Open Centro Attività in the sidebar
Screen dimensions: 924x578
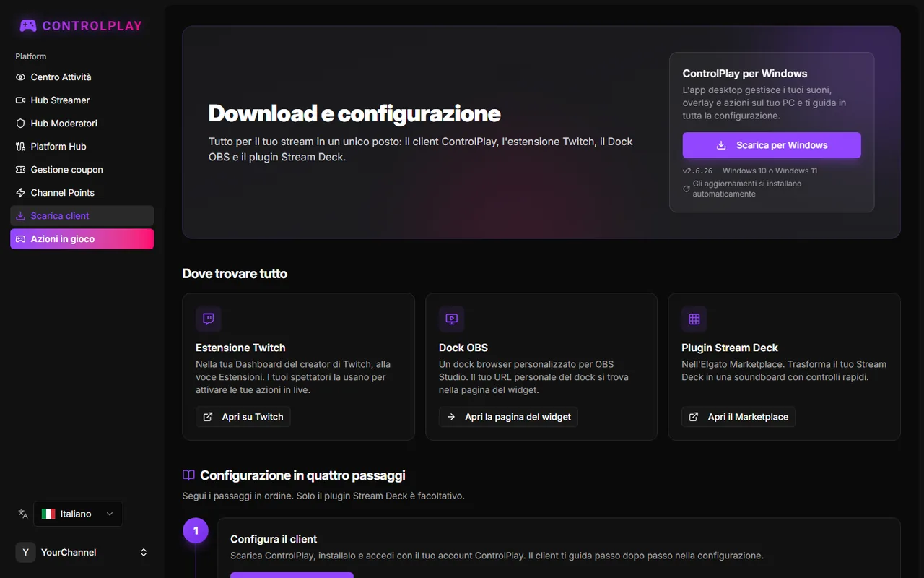(x=82, y=77)
